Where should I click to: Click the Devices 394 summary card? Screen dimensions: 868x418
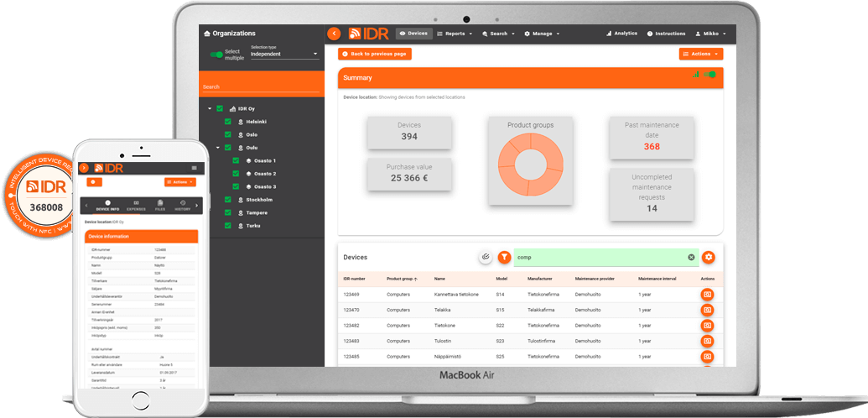coord(409,132)
